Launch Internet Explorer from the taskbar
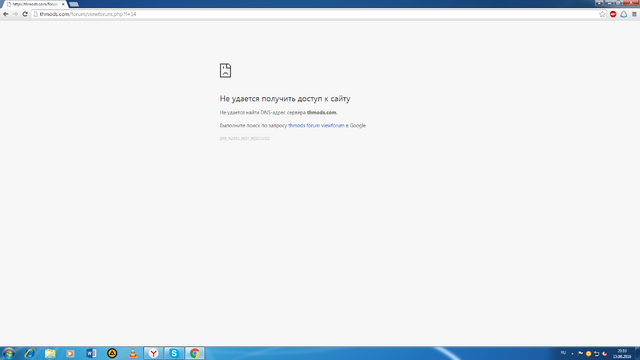Image resolution: width=640 pixels, height=360 pixels. pyautogui.click(x=29, y=353)
